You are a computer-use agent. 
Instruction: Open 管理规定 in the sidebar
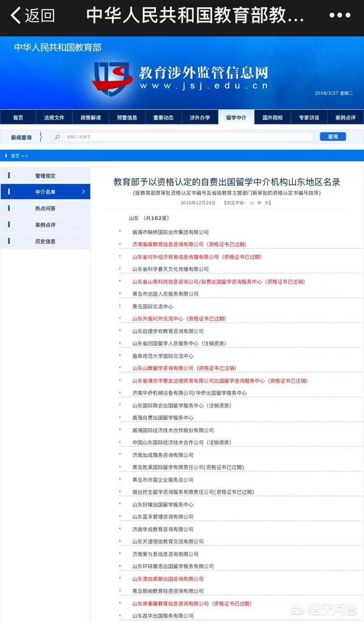(x=45, y=176)
